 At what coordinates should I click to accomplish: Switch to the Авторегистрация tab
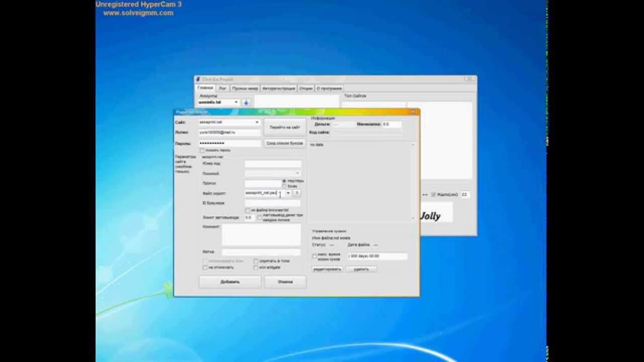click(x=278, y=88)
